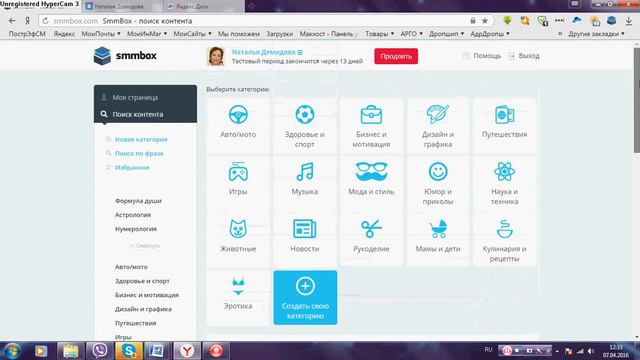Select Бизнес и мотивация in sidebar list
Image resolution: width=640 pixels, height=360 pixels.
point(147,295)
